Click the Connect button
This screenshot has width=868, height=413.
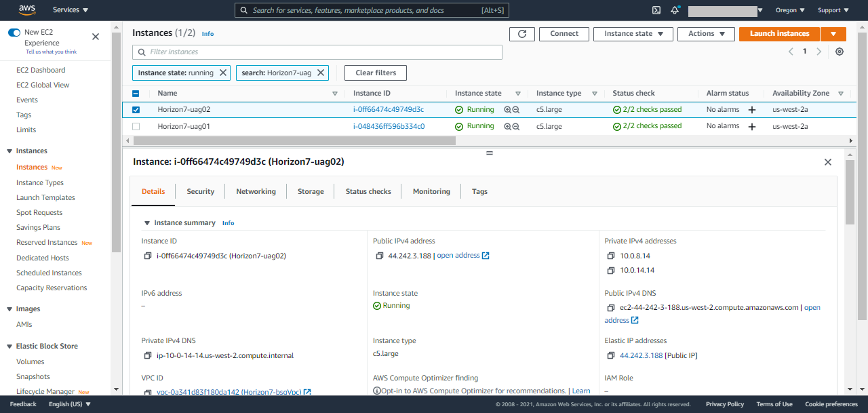[564, 33]
